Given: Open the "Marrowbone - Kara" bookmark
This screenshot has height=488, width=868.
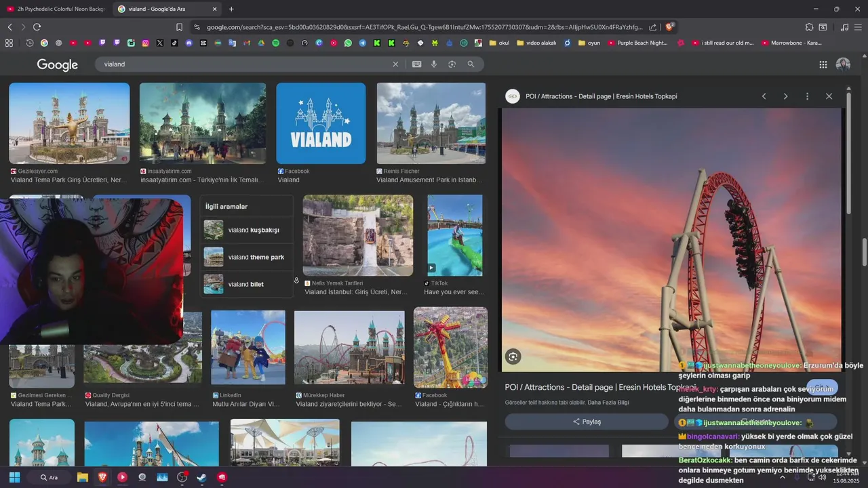Looking at the screenshot, I should click(791, 43).
